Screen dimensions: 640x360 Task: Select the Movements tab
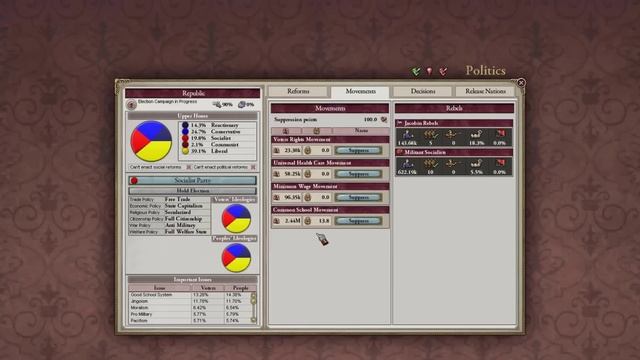[360, 91]
